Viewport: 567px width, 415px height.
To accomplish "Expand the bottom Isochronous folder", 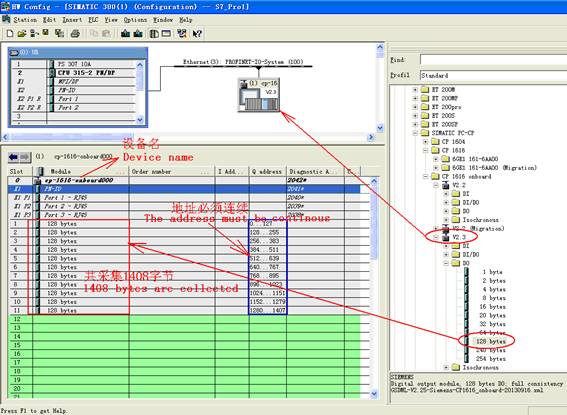I will pyautogui.click(x=446, y=367).
